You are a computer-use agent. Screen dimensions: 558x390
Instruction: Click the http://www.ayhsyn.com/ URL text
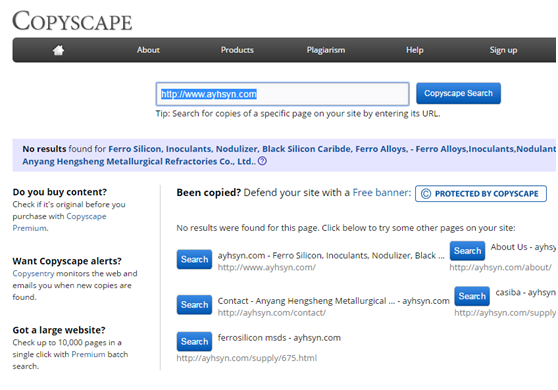[x=267, y=267]
